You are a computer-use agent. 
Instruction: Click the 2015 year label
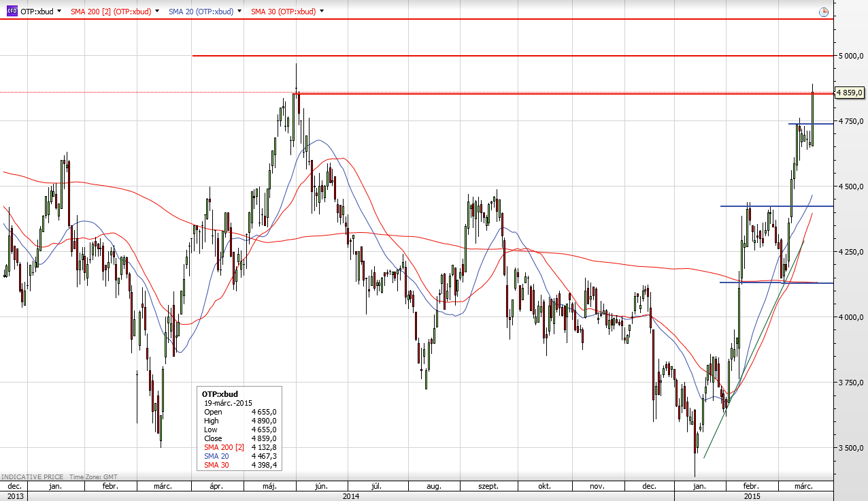pyautogui.click(x=752, y=496)
